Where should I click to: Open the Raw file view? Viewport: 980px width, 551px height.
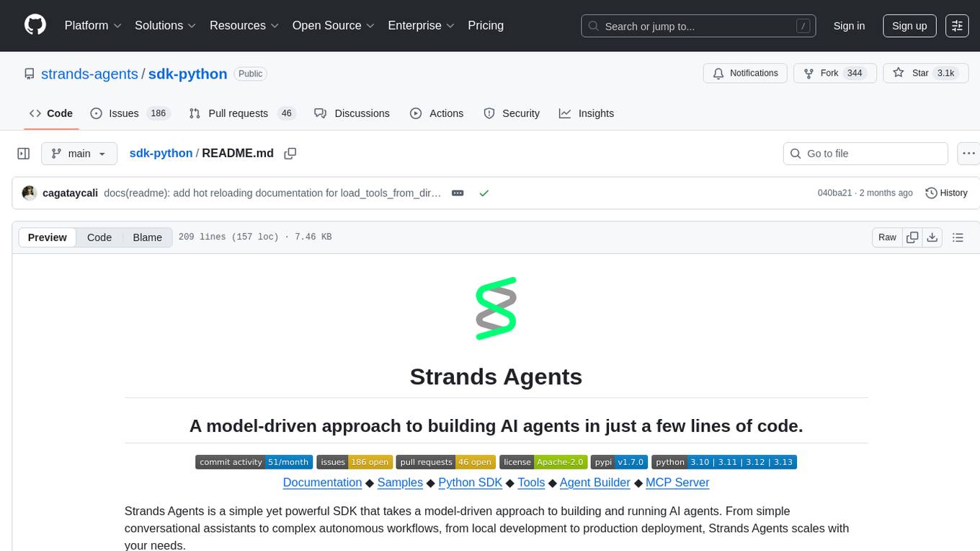[x=887, y=237]
